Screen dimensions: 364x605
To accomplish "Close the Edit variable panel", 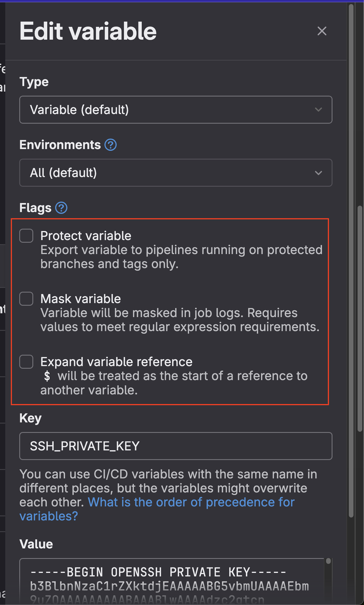I will (x=322, y=31).
